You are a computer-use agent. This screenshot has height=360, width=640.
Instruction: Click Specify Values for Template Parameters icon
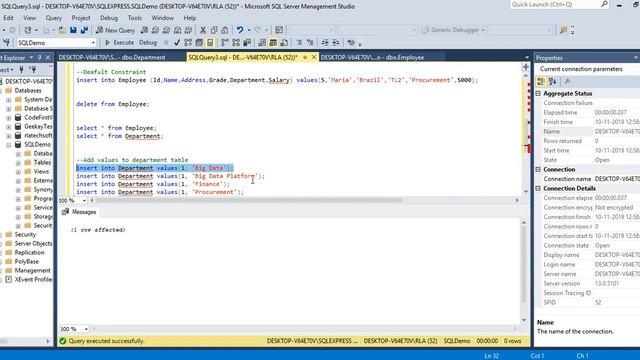[351, 42]
